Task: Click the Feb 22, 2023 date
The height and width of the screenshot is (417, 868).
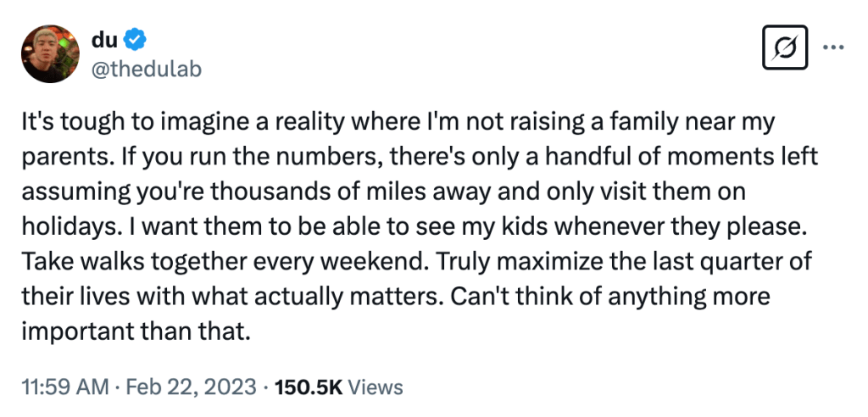Action: point(190,387)
